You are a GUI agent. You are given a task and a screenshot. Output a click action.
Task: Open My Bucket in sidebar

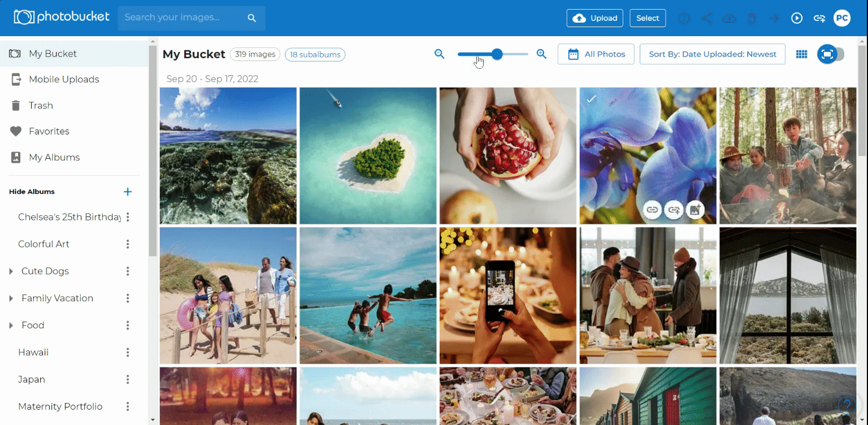[74, 54]
